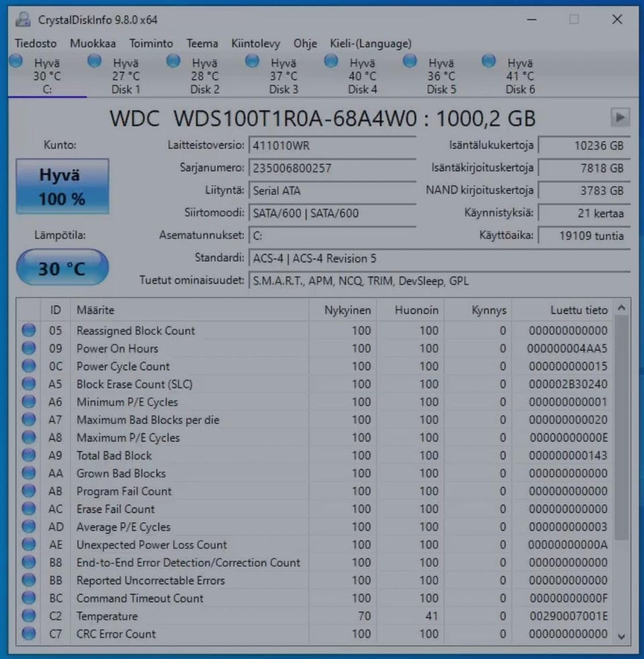Open the Toiminto menu
Image resolution: width=644 pixels, height=659 pixels.
click(x=151, y=44)
